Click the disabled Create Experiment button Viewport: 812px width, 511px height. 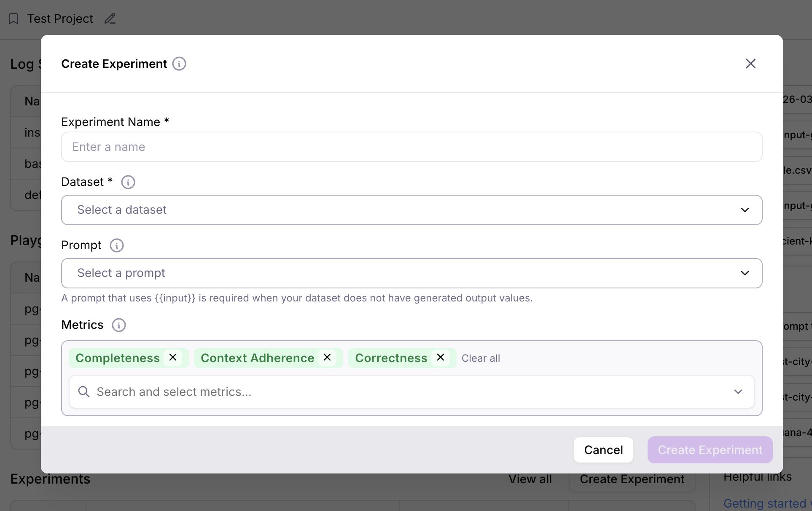(710, 450)
